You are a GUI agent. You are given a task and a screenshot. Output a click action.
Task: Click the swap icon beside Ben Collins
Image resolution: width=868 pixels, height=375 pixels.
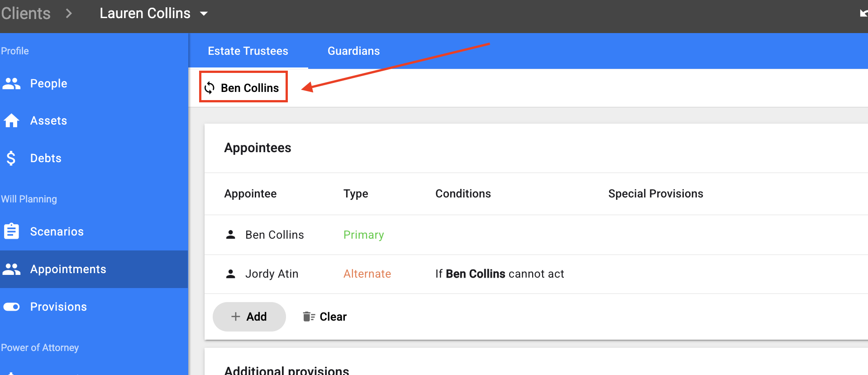coord(210,87)
